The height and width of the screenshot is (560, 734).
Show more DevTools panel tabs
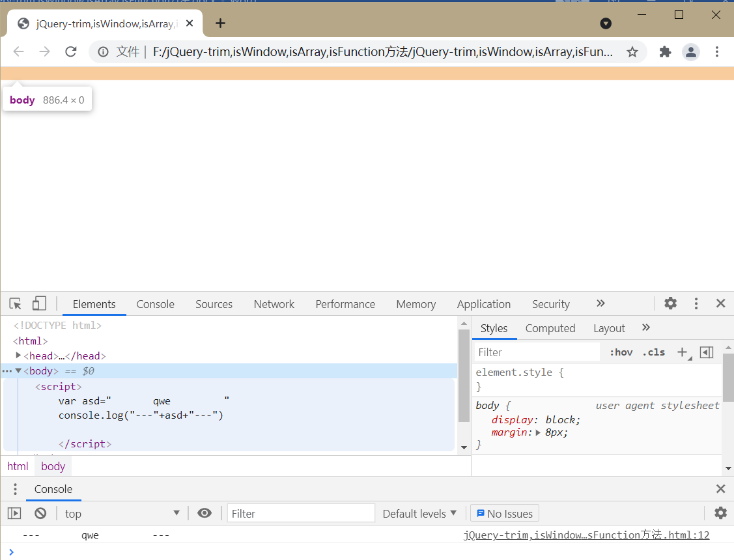pos(600,303)
